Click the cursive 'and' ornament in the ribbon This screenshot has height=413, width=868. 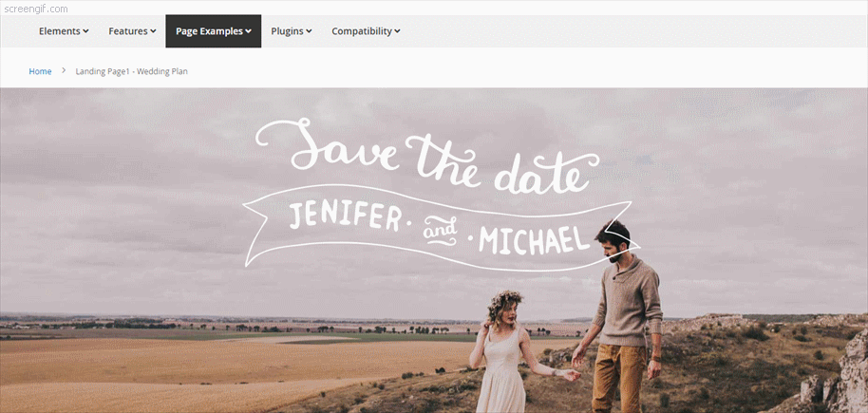tap(441, 231)
